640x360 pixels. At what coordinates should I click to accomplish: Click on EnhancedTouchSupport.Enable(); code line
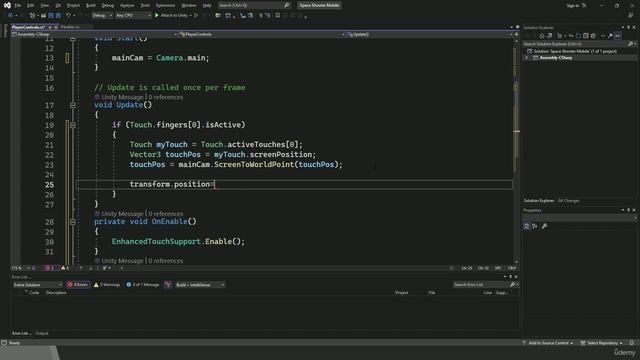[178, 242]
